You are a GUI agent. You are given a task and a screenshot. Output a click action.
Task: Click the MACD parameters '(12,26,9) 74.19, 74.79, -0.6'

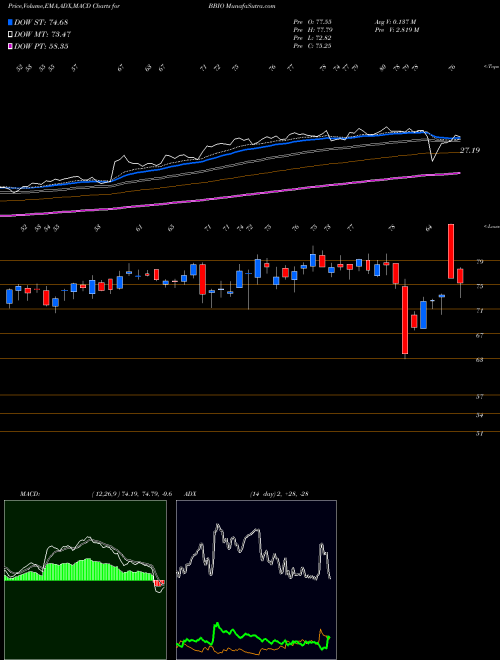(x=131, y=494)
